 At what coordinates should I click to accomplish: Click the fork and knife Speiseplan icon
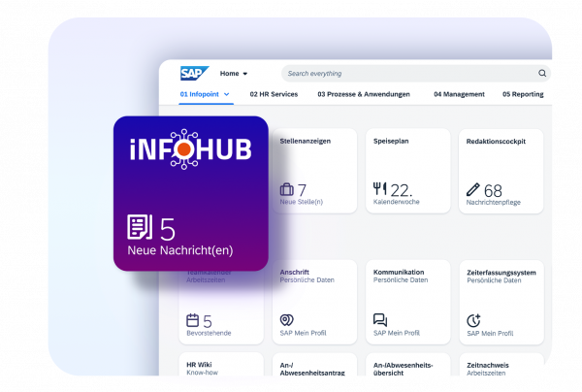click(379, 189)
